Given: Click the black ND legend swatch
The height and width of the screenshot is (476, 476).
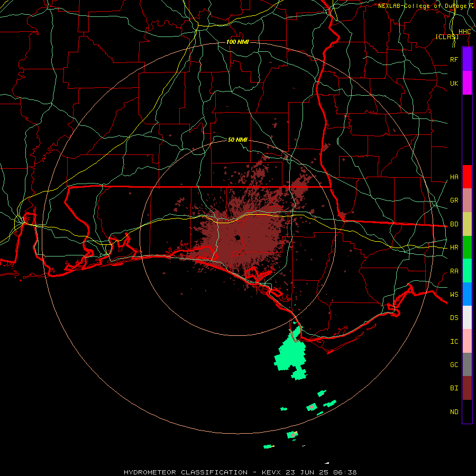Looking at the screenshot, I should [467, 411].
